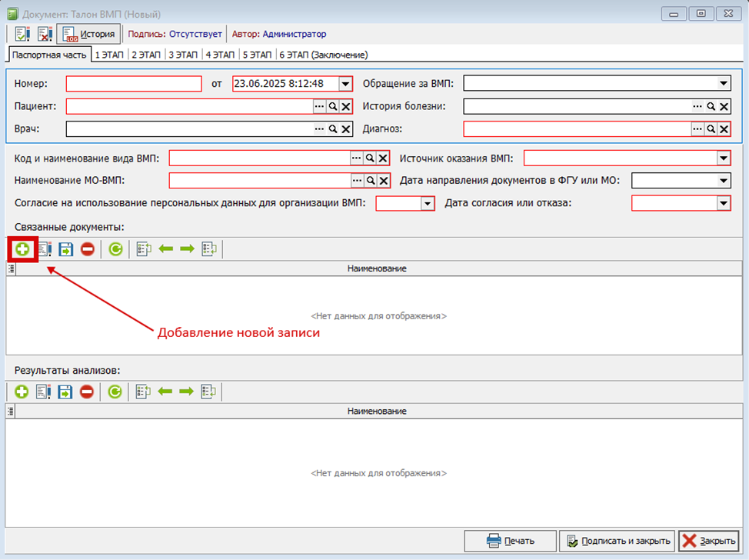The height and width of the screenshot is (560, 749).
Task: Click save icon in Результаты анализов toolbar
Action: click(x=66, y=392)
